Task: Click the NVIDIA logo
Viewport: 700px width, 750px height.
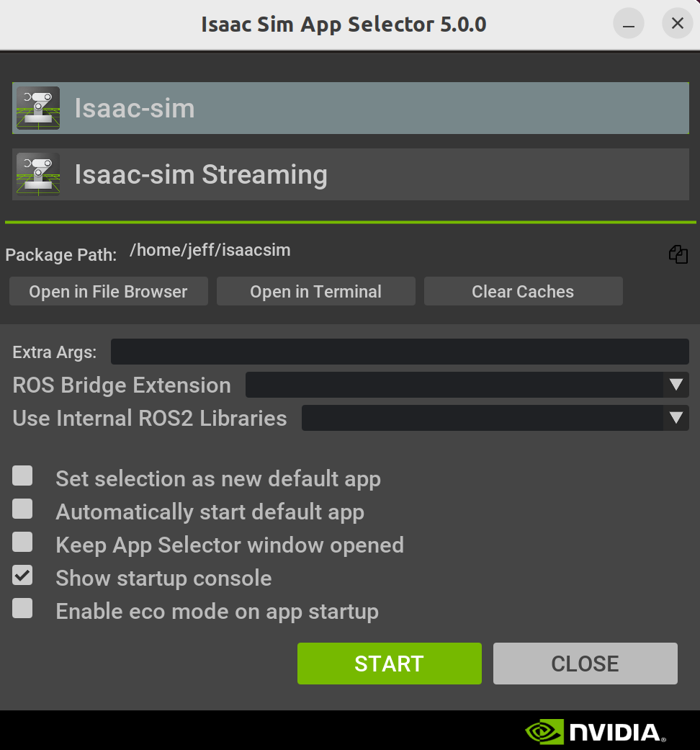Action: pos(594,731)
